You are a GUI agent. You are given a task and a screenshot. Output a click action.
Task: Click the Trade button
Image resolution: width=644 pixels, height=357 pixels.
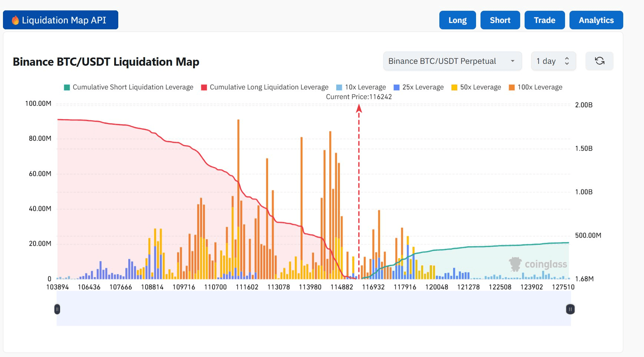[x=545, y=20]
